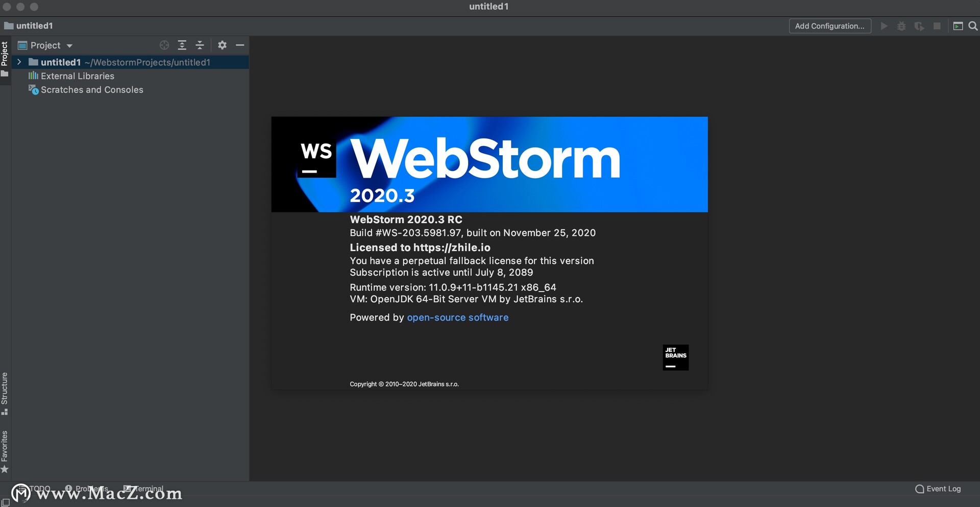
Task: Click the JetBrains logo in the About dialog
Action: point(675,357)
